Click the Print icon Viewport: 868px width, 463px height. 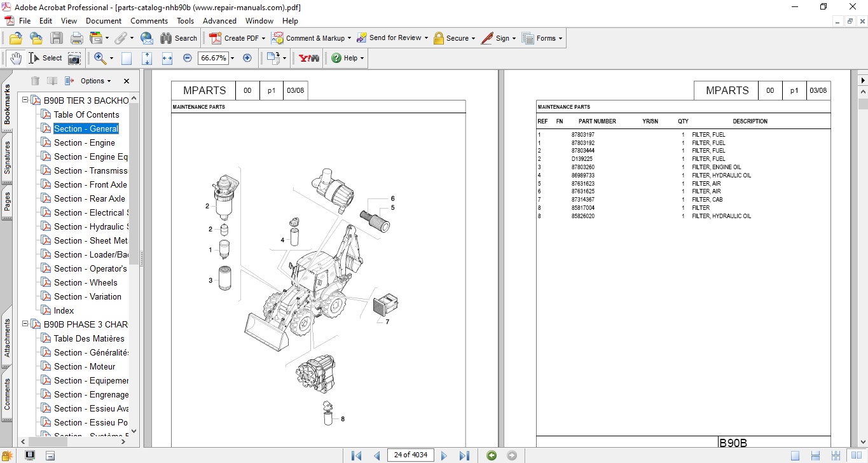coord(77,38)
